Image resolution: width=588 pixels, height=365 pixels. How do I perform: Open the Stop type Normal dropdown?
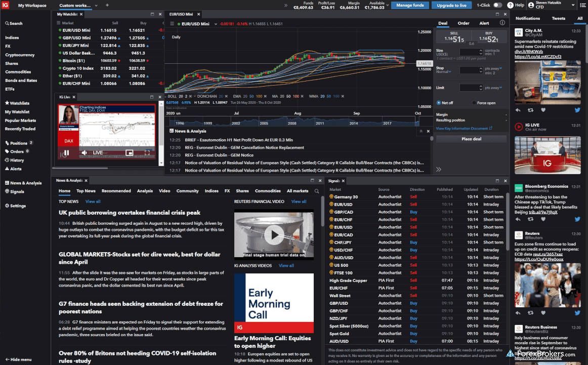point(444,72)
